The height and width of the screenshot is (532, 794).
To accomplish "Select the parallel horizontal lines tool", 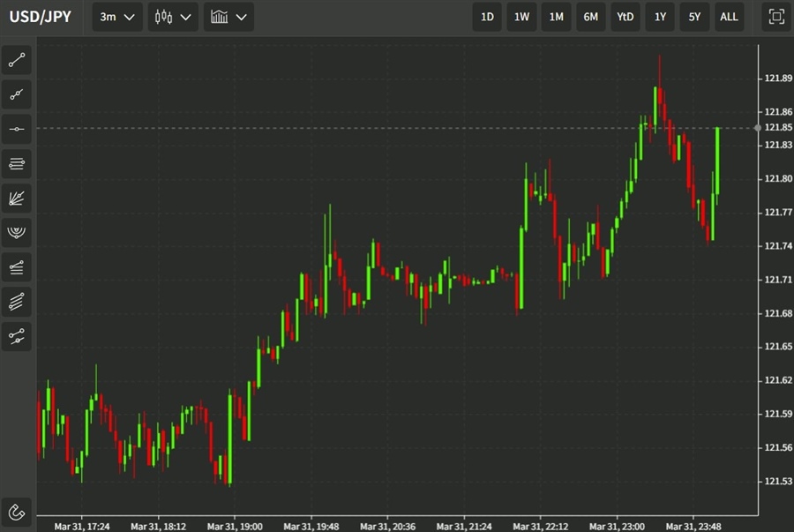I will [x=16, y=163].
